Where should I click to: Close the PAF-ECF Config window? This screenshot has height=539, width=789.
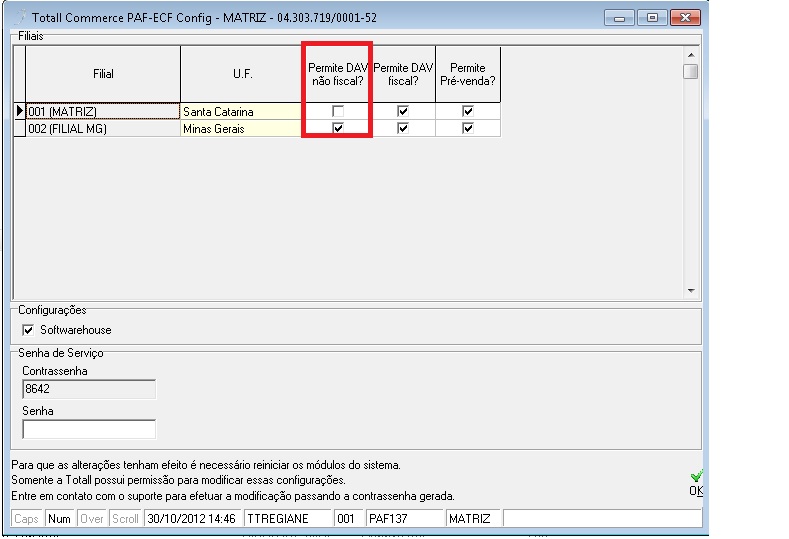(685, 18)
